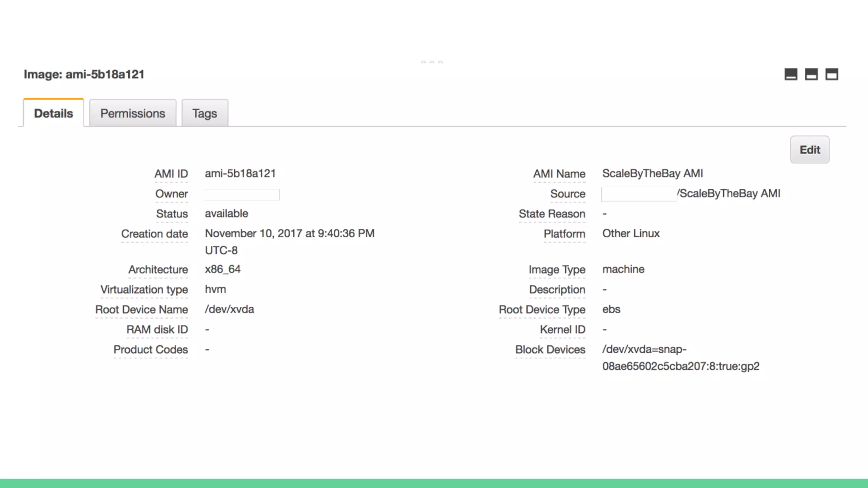Click the Creation date label
The width and height of the screenshot is (868, 488).
(x=154, y=234)
